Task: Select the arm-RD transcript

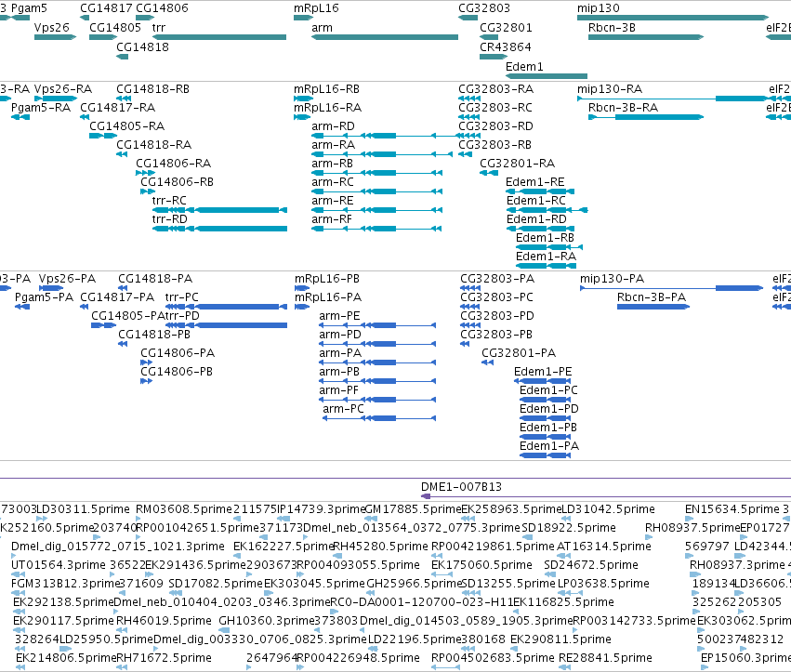Action: tap(384, 136)
